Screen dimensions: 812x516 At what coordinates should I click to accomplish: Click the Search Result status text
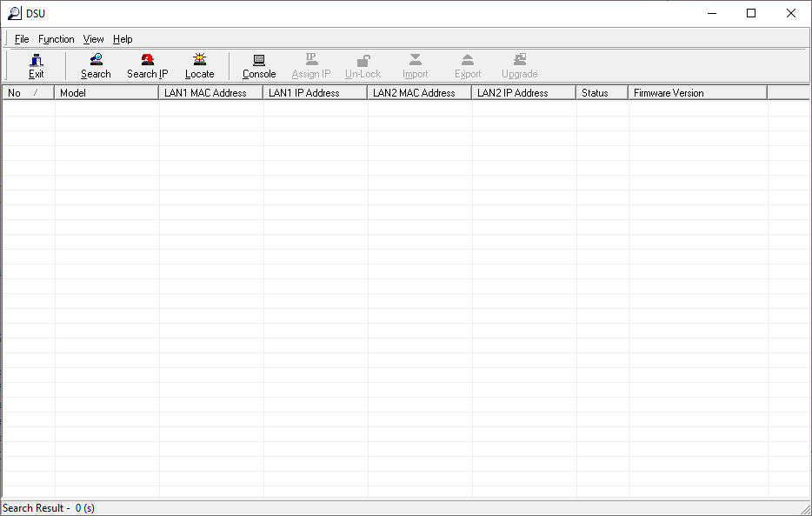50,507
